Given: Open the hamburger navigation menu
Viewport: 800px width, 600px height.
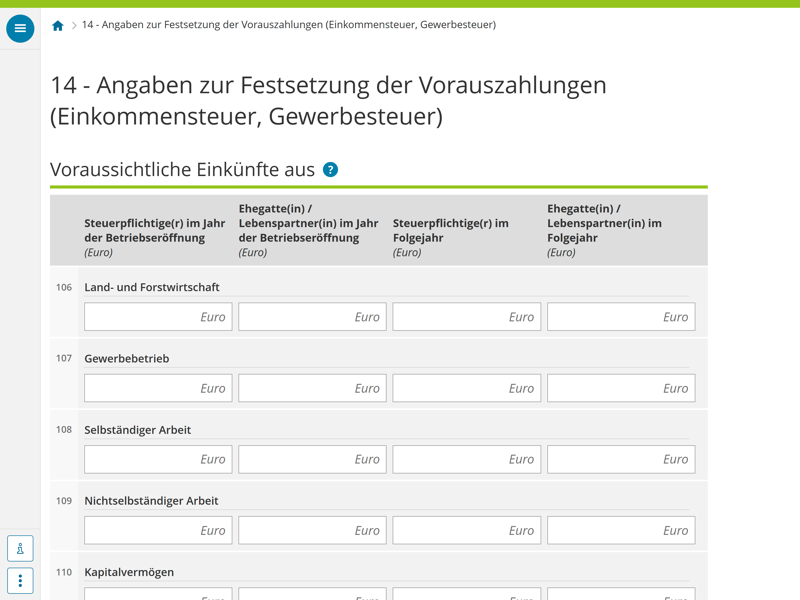Looking at the screenshot, I should [20, 29].
